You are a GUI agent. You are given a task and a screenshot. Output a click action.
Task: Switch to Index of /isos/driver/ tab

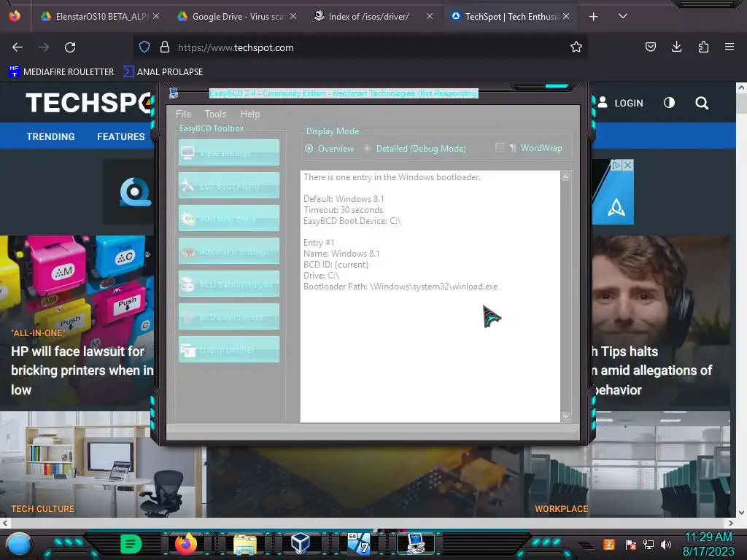[368, 17]
